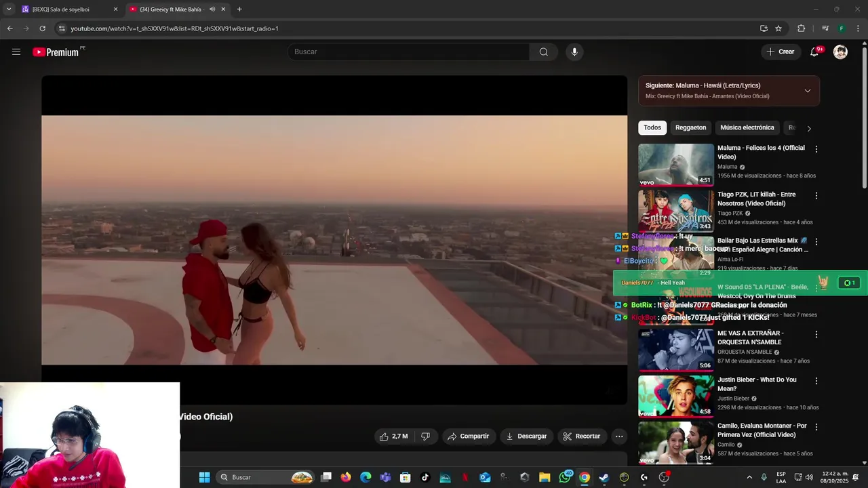Open taskbar clock showing 12:42 a. m.

click(x=835, y=477)
